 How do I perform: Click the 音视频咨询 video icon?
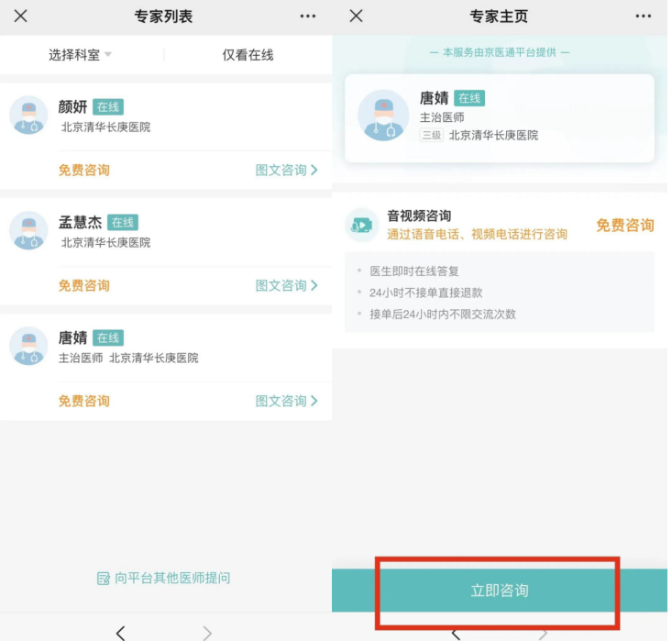click(x=362, y=225)
